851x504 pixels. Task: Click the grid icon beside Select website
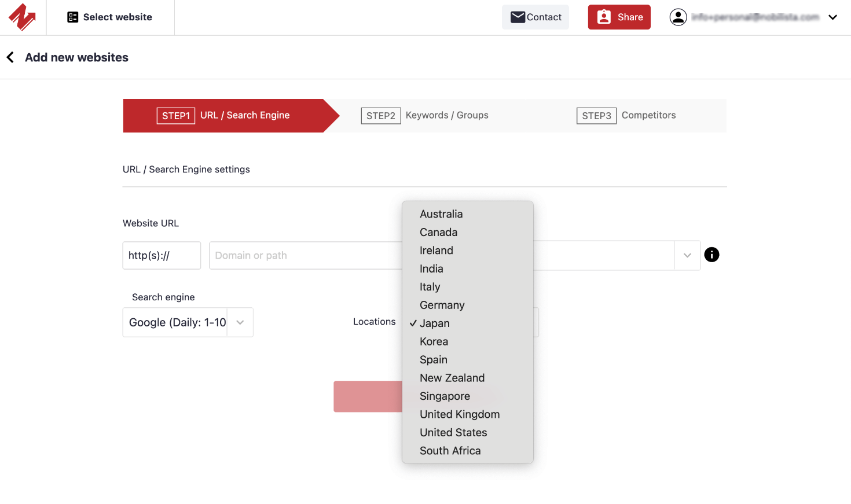click(x=72, y=17)
